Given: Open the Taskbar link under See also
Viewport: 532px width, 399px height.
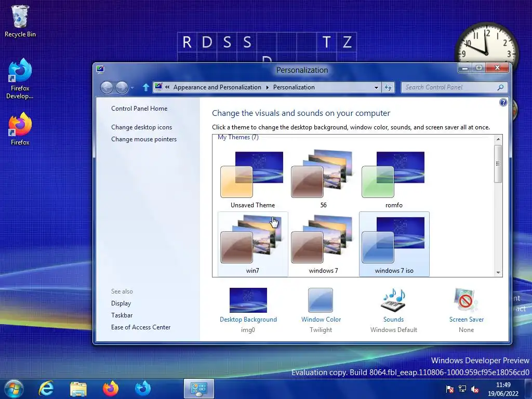Looking at the screenshot, I should tap(122, 315).
